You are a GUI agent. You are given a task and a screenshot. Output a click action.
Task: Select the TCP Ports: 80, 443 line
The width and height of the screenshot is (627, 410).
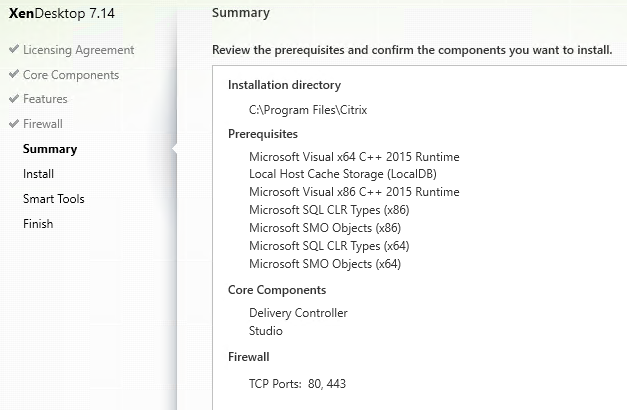297,384
